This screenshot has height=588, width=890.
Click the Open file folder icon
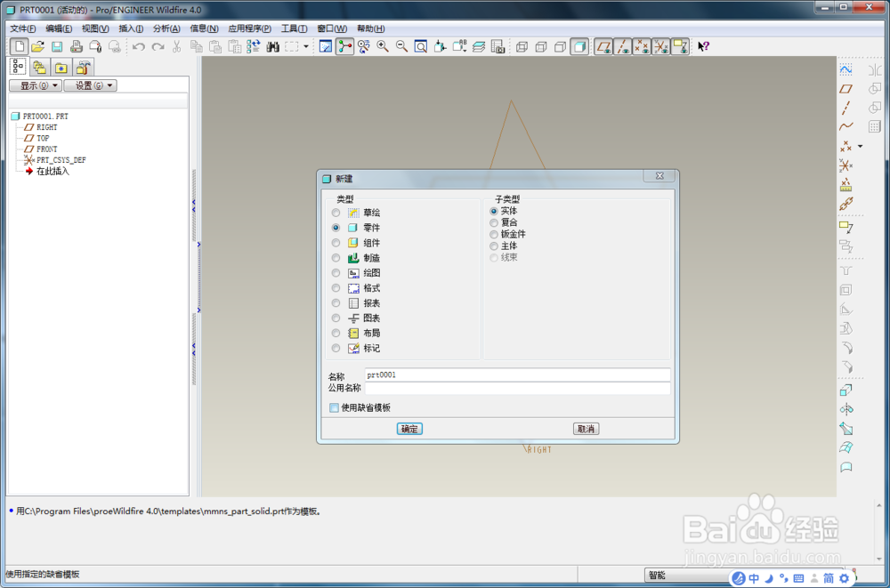tap(38, 46)
